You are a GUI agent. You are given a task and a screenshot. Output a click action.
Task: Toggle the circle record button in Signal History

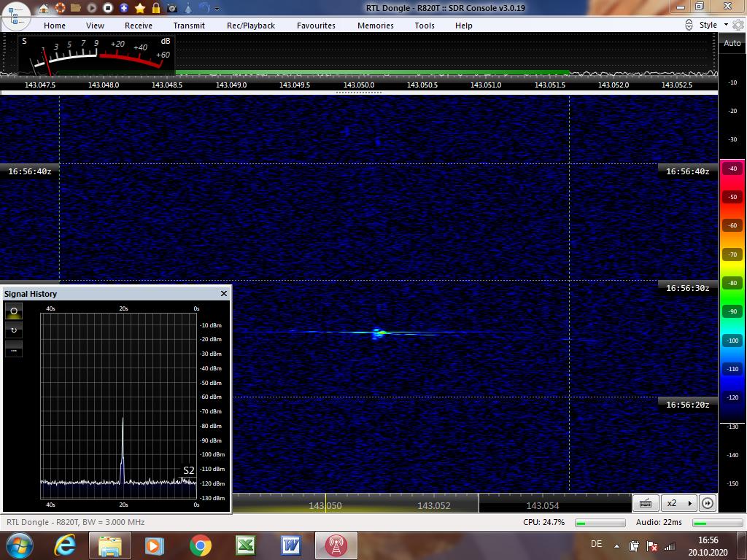(14, 311)
